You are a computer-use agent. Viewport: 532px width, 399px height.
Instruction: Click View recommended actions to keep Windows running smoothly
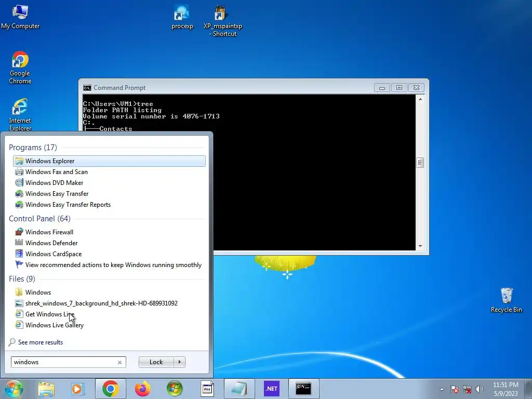point(109,264)
